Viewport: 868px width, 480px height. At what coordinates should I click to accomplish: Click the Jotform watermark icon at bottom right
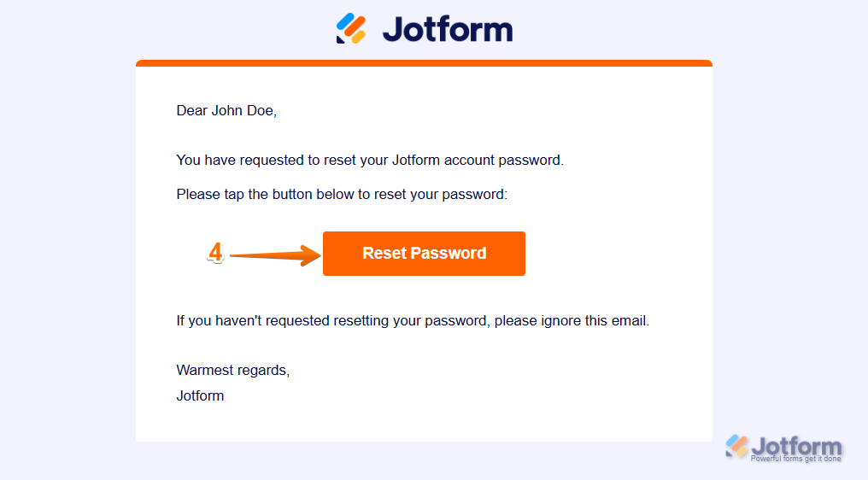(737, 446)
